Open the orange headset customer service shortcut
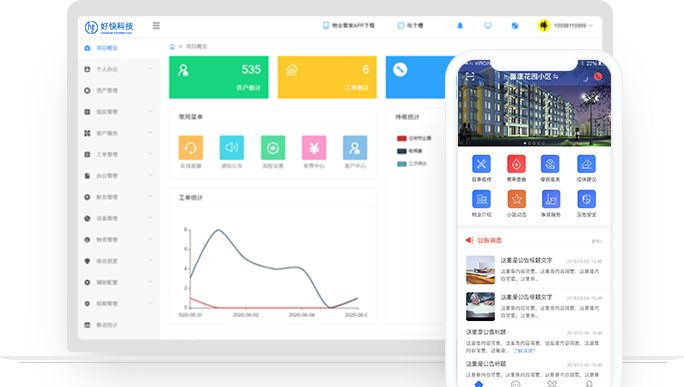Viewport: 684px width, 387px height. (191, 147)
